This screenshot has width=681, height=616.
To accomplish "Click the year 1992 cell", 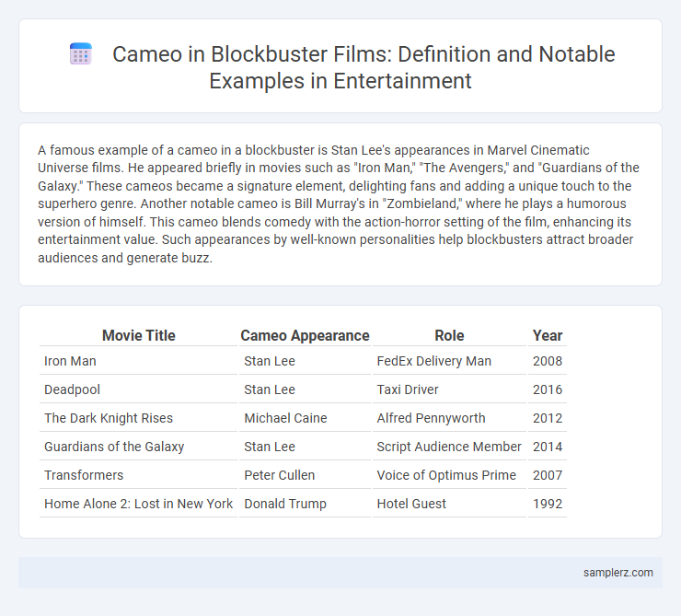I will pyautogui.click(x=548, y=504).
